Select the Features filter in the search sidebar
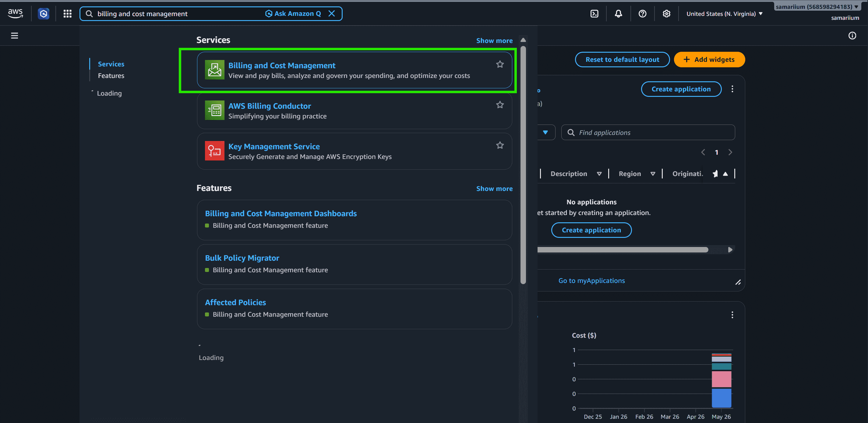The height and width of the screenshot is (423, 868). pos(111,76)
